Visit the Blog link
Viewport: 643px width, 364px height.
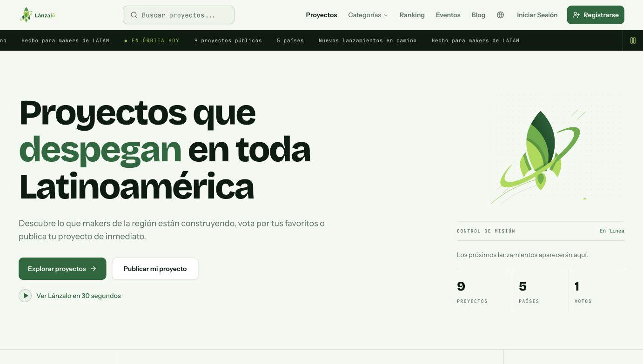[x=478, y=15]
